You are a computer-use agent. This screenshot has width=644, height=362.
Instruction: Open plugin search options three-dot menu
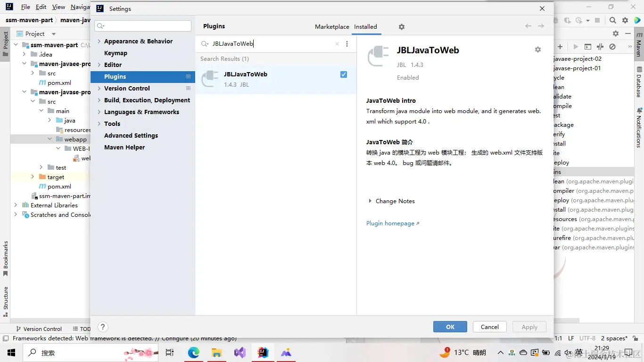[x=347, y=44]
